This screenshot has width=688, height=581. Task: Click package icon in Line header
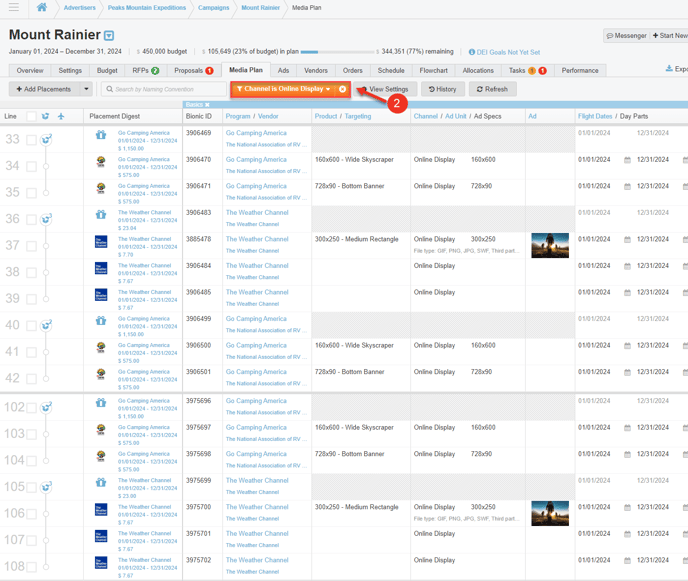point(45,116)
